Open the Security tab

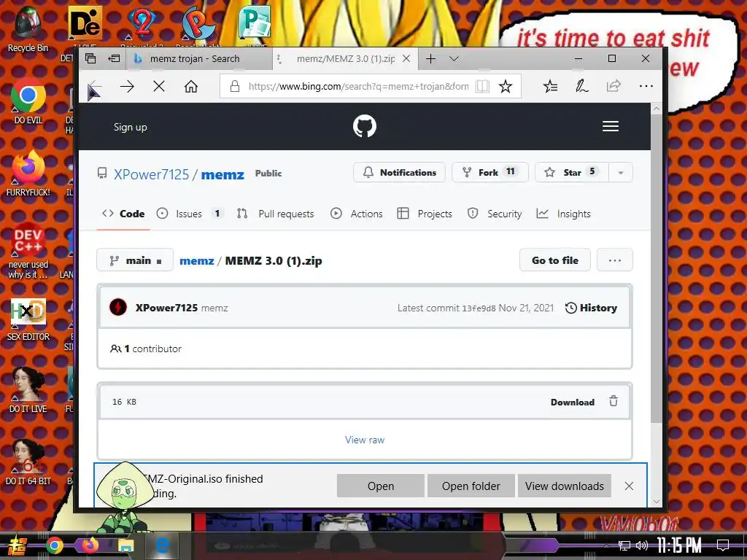point(495,214)
